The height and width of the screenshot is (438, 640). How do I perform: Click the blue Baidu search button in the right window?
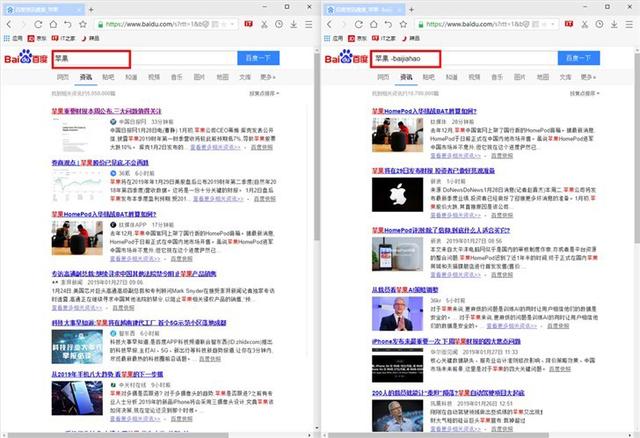click(x=579, y=58)
